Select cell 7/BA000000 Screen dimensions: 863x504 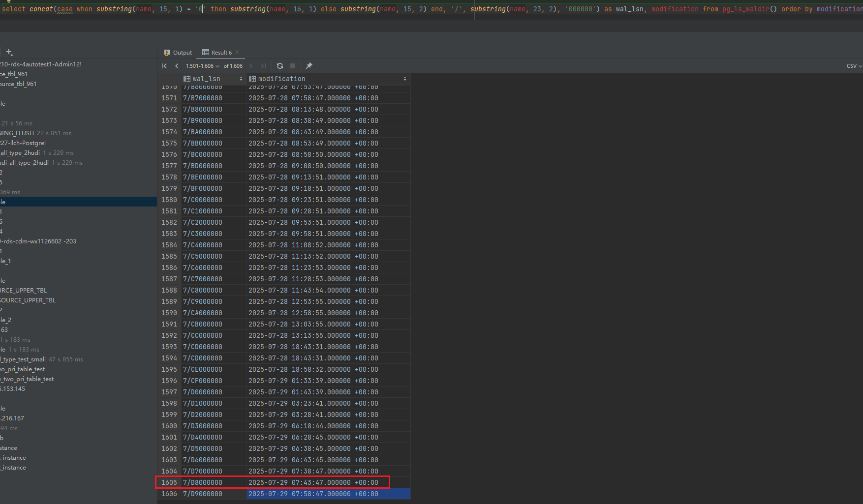tap(214, 132)
